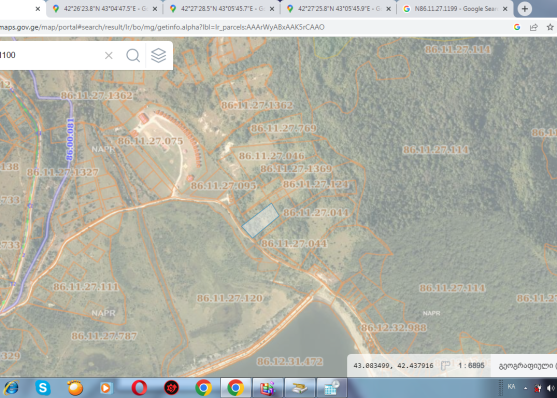Click the Google icon in address bar
Viewport: 557px width, 398px height.
pyautogui.click(x=517, y=27)
